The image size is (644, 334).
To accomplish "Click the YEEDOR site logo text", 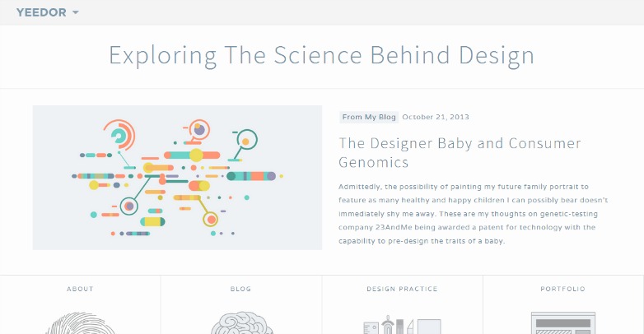I will click(41, 12).
